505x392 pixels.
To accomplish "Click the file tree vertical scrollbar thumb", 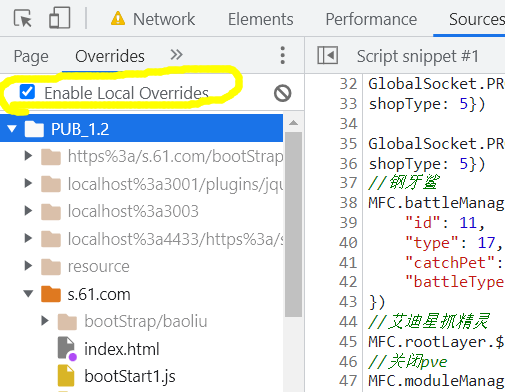I will [x=293, y=224].
